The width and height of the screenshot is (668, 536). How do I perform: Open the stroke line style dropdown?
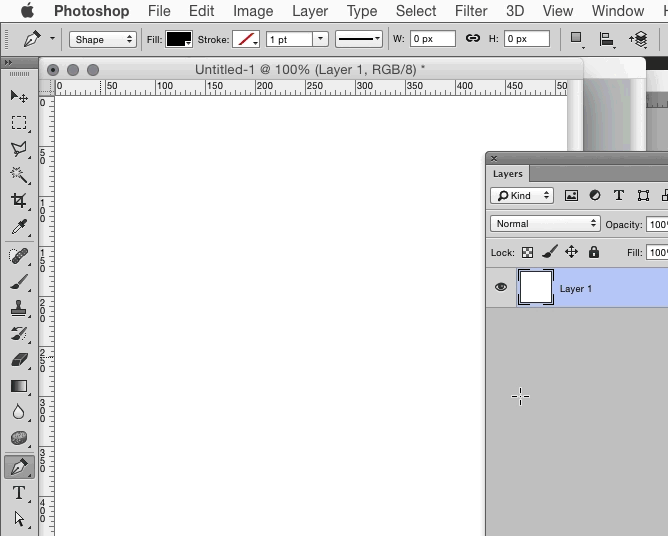pyautogui.click(x=359, y=39)
